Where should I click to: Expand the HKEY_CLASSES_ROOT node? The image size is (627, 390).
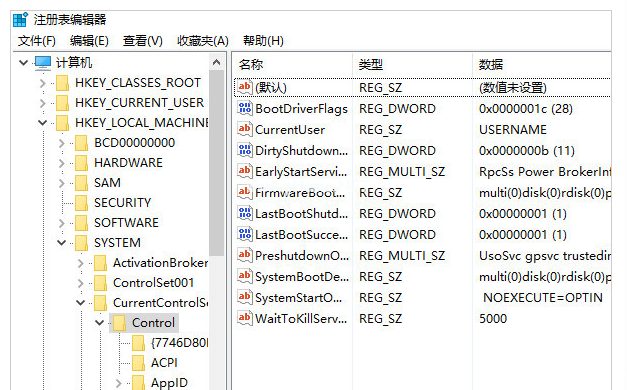tap(42, 83)
